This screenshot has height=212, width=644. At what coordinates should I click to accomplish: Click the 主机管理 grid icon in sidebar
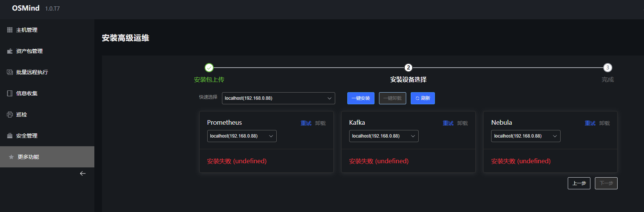[10, 30]
